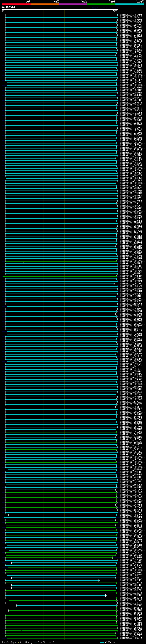Select label UniRef100_Q3UXQ6
146x644 pixels.
coord(131,32)
